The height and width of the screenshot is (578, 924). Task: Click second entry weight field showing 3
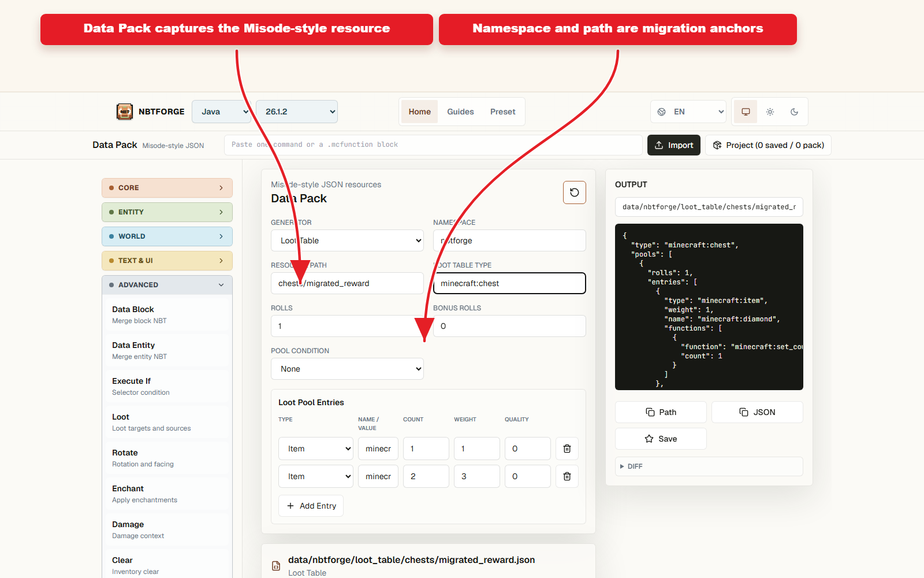[x=477, y=476]
